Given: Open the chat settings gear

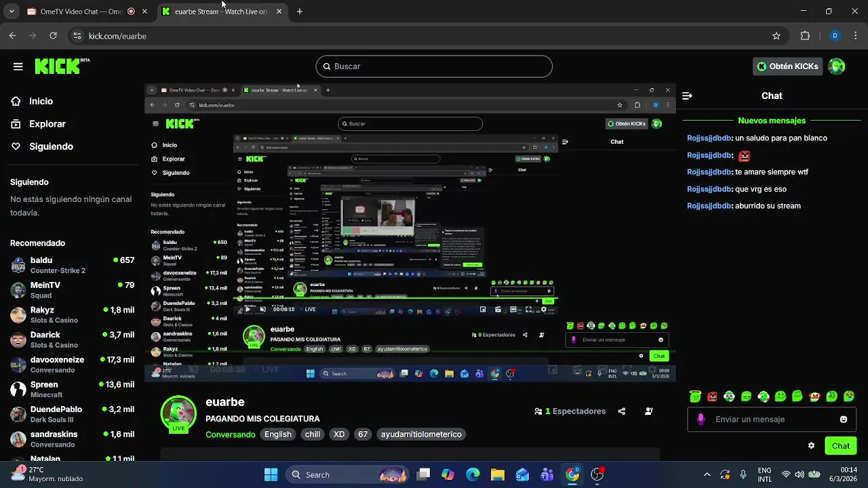Looking at the screenshot, I should pos(811,446).
